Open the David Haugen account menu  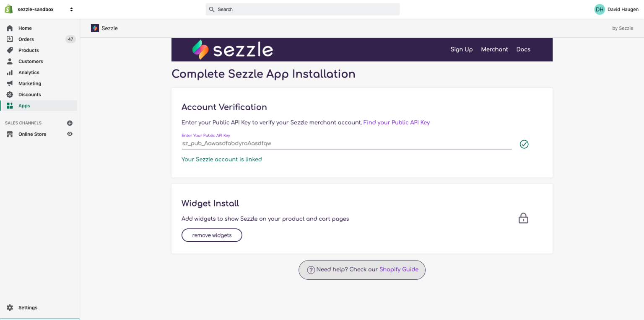(x=616, y=9)
